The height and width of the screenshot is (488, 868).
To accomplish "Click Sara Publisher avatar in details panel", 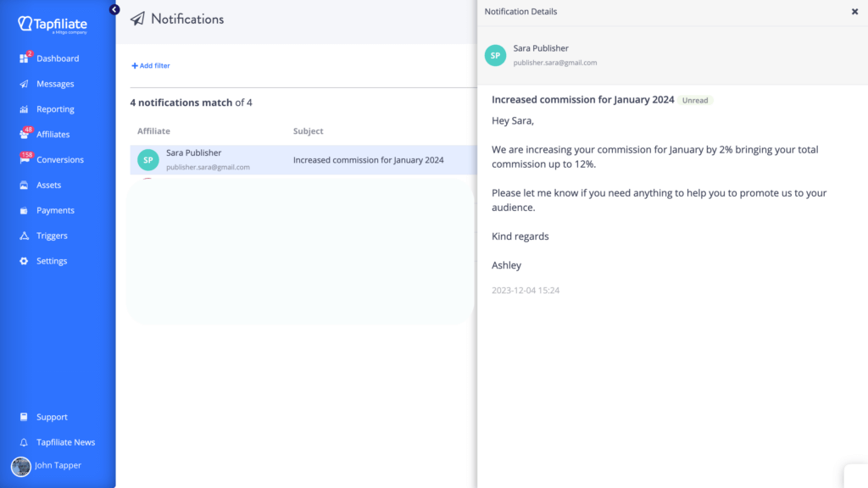I will tap(495, 55).
